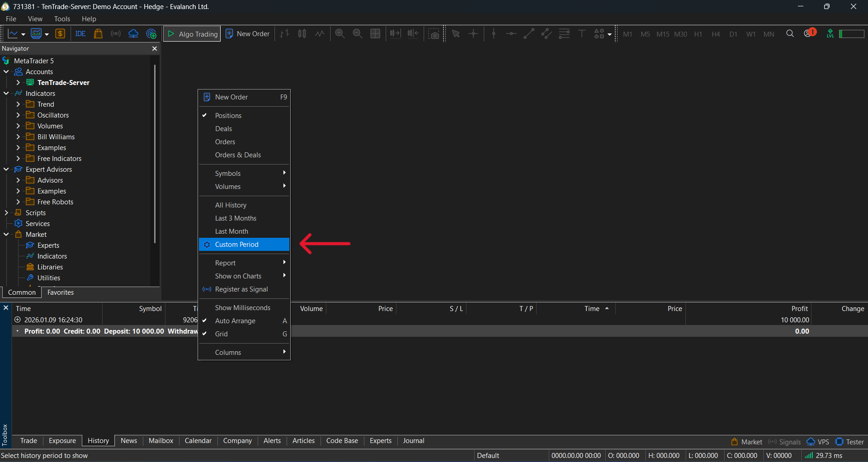Image resolution: width=868 pixels, height=462 pixels.
Task: Select the line chart icon
Action: point(320,34)
